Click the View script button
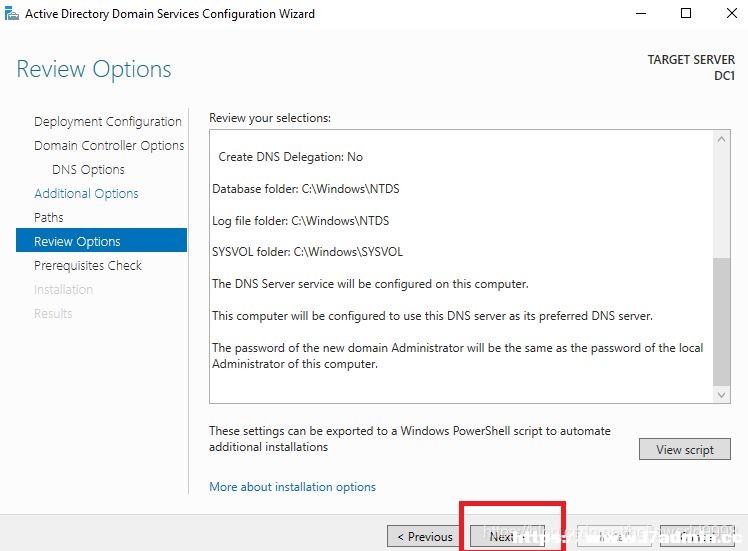 685,449
